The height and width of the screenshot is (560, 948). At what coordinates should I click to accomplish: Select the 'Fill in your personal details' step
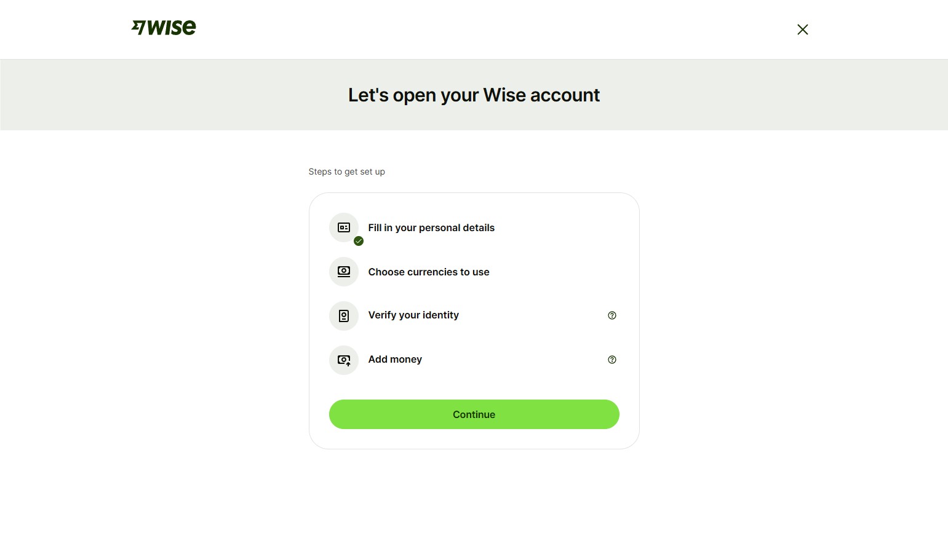pyautogui.click(x=431, y=228)
